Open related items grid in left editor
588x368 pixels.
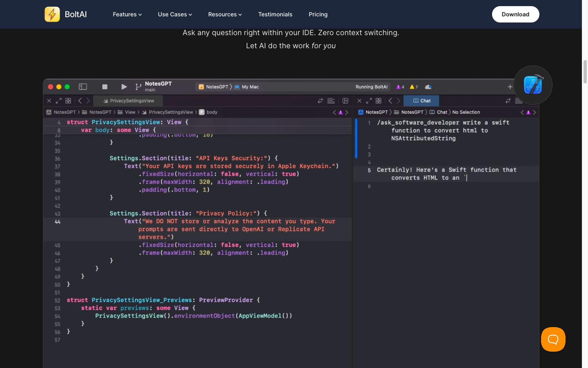coord(68,101)
